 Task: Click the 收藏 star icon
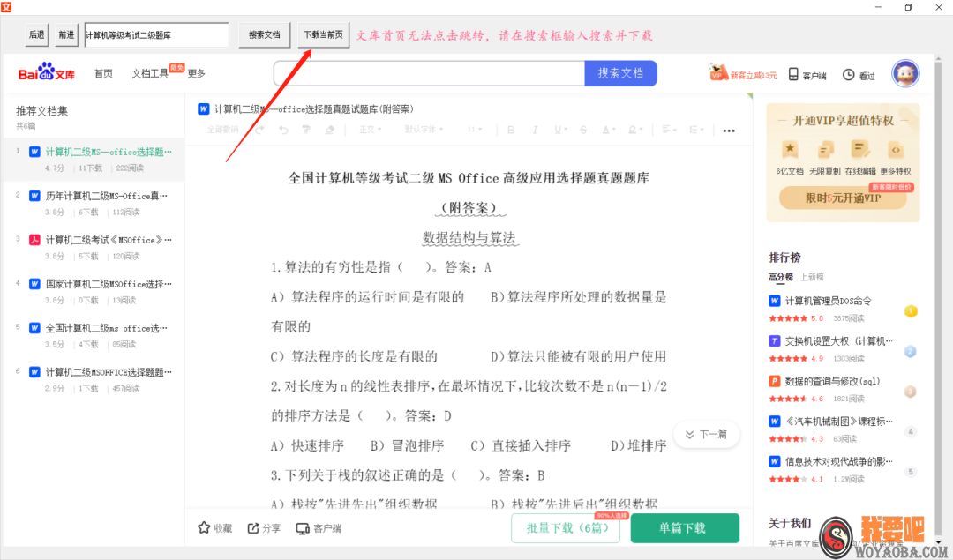click(205, 528)
